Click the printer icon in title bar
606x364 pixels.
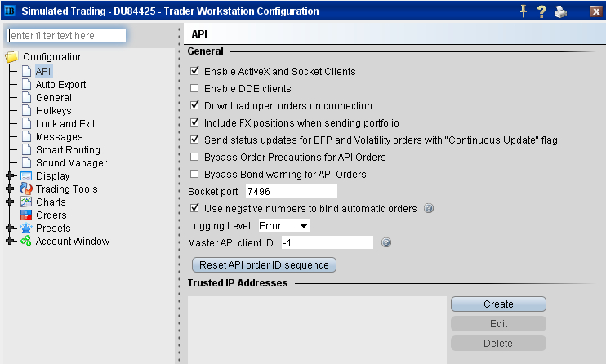click(x=559, y=11)
